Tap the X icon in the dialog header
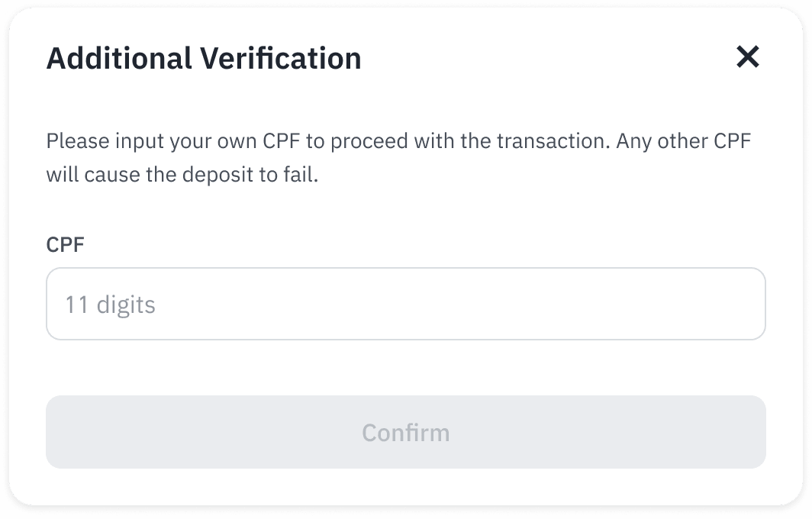Screen dimensions: 812x519 [747, 56]
